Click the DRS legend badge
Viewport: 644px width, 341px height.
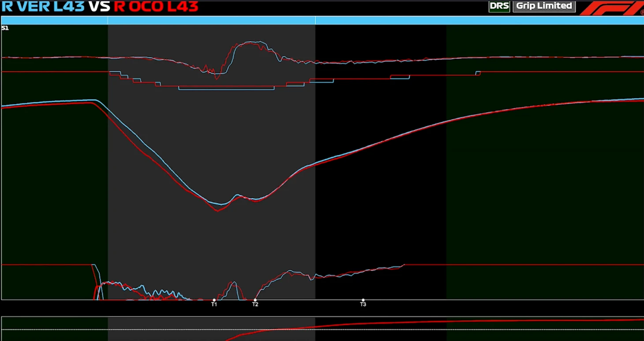point(499,6)
